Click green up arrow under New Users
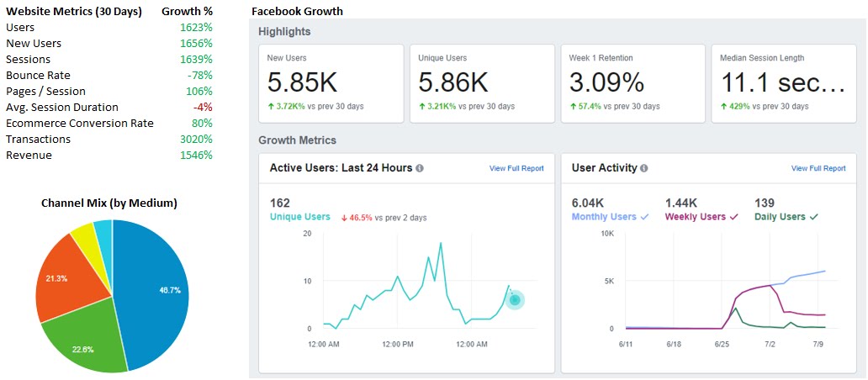 271,106
